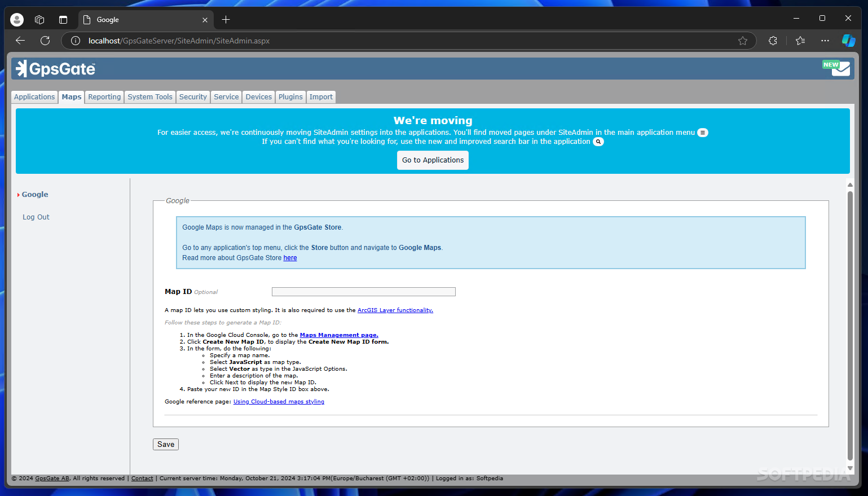This screenshot has width=868, height=496.
Task: Open browser extensions icon
Action: (773, 41)
